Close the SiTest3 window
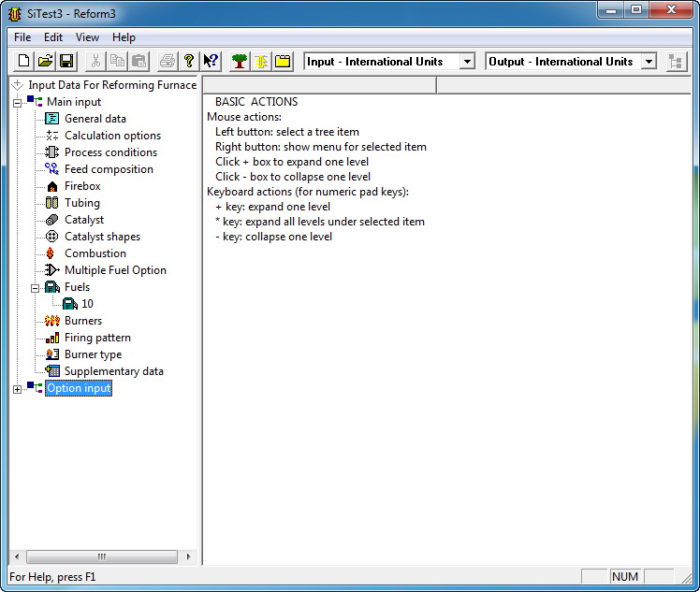The height and width of the screenshot is (592, 700). click(671, 9)
